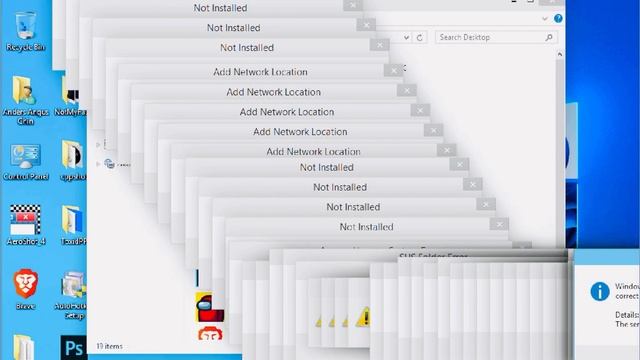The image size is (640, 360).
Task: Launch AeroShot 4 from the desktop
Action: point(25,225)
